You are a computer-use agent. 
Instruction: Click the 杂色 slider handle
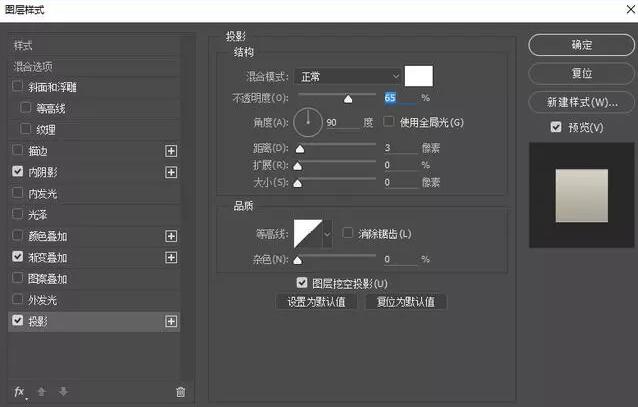click(297, 260)
